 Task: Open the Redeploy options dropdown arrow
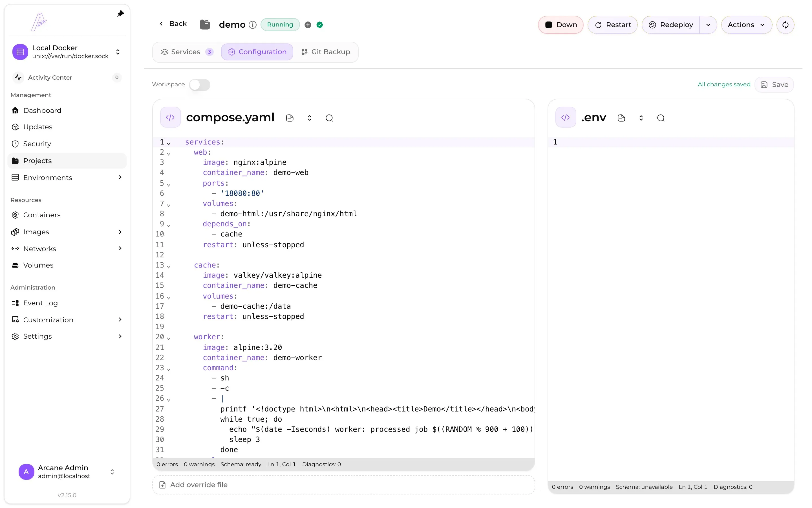(x=708, y=25)
